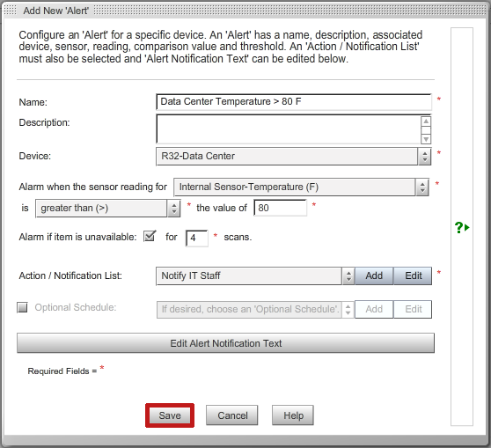Viewport: 491px width, 448px height.
Task: Click Edit next to Notification List
Action: coord(413,276)
